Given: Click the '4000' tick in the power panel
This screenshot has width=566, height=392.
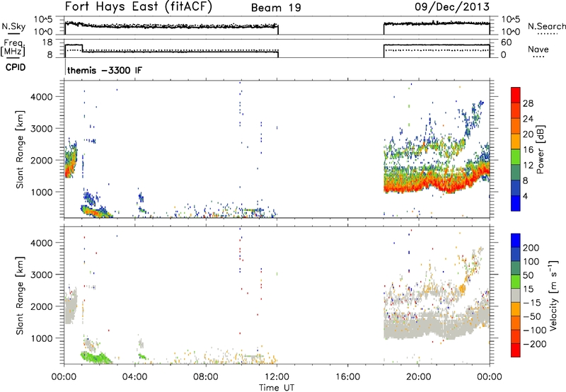Looking at the screenshot, I should (x=42, y=97).
